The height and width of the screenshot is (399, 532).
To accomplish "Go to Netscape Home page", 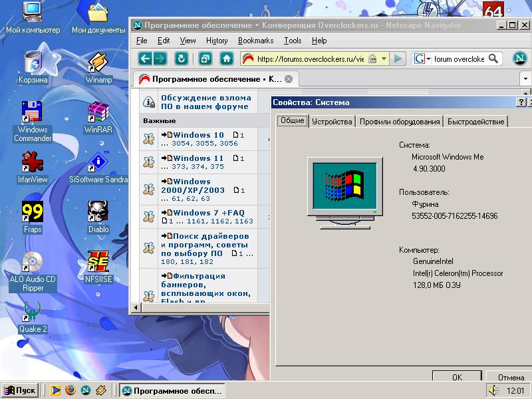I will (227, 59).
